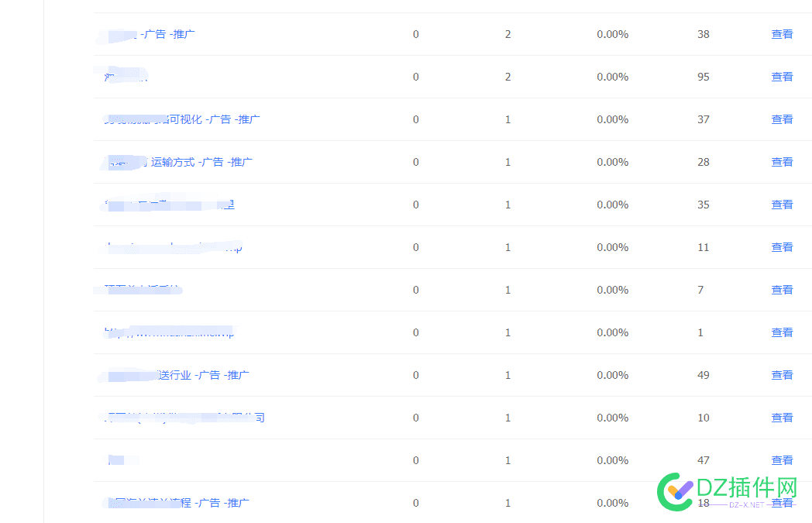Select the 0.00% cell in the row with 49

pyautogui.click(x=613, y=375)
